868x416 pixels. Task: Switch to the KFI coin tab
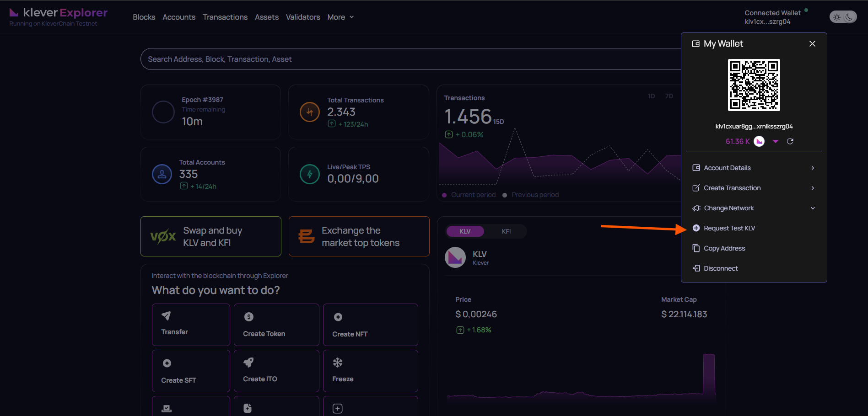(506, 231)
